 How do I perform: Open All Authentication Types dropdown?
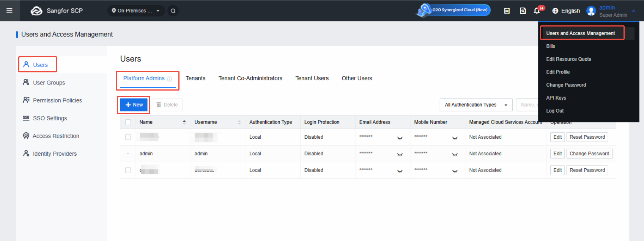[x=476, y=105]
